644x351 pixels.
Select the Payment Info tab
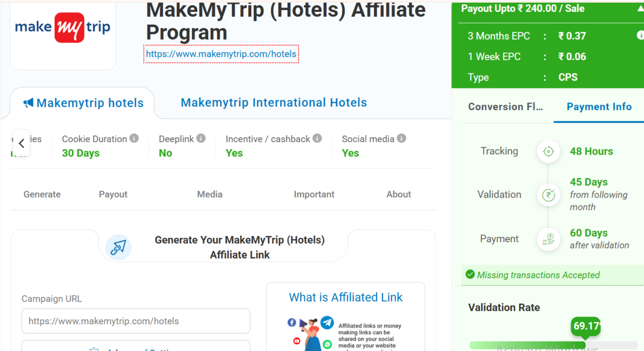(x=599, y=107)
